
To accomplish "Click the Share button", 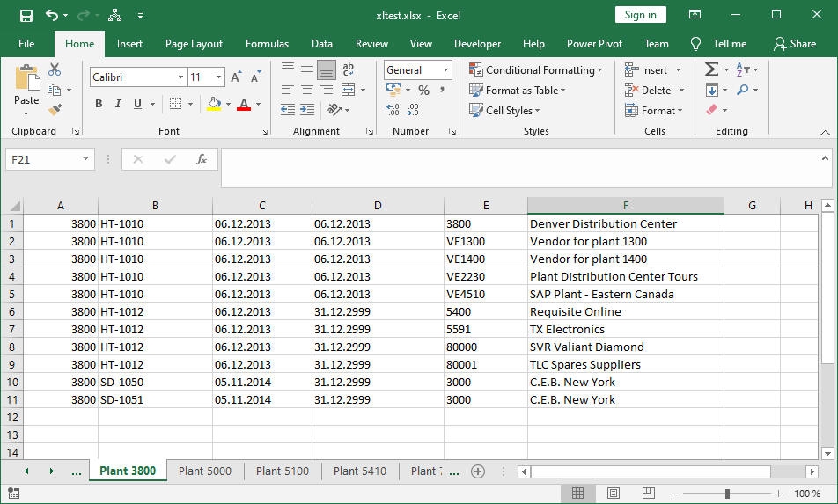I will click(x=794, y=44).
